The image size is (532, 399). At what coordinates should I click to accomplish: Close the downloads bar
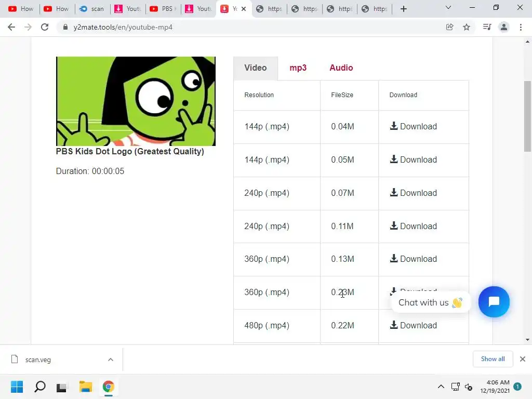pos(523,359)
